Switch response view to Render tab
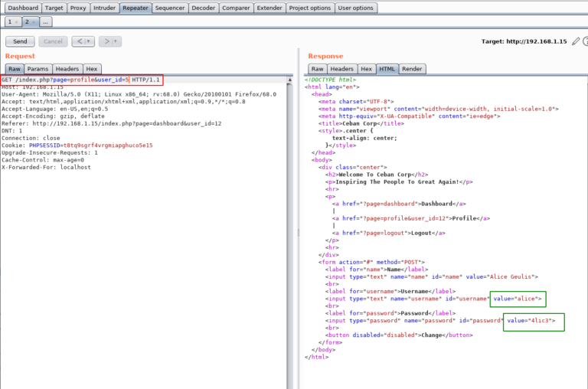The width and height of the screenshot is (588, 389). tap(412, 69)
